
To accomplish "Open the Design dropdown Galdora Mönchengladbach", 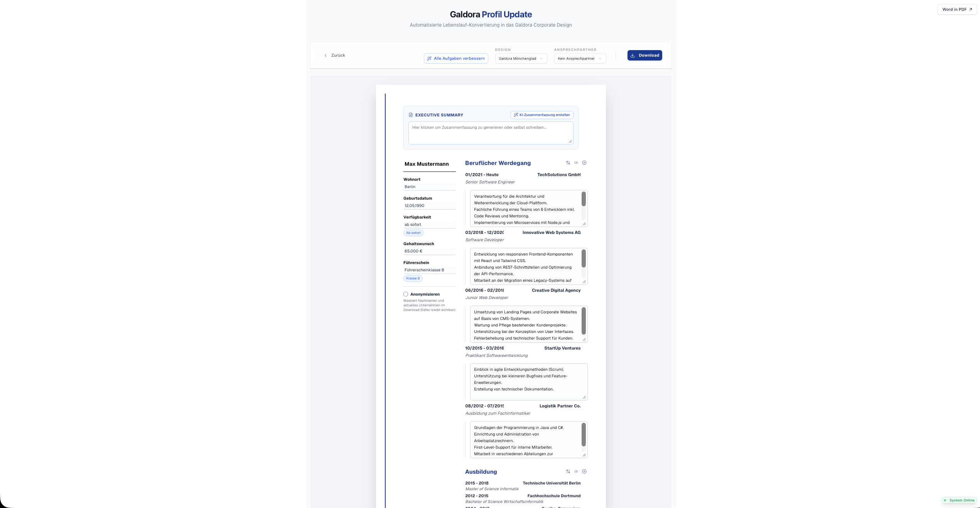I will pyautogui.click(x=521, y=59).
